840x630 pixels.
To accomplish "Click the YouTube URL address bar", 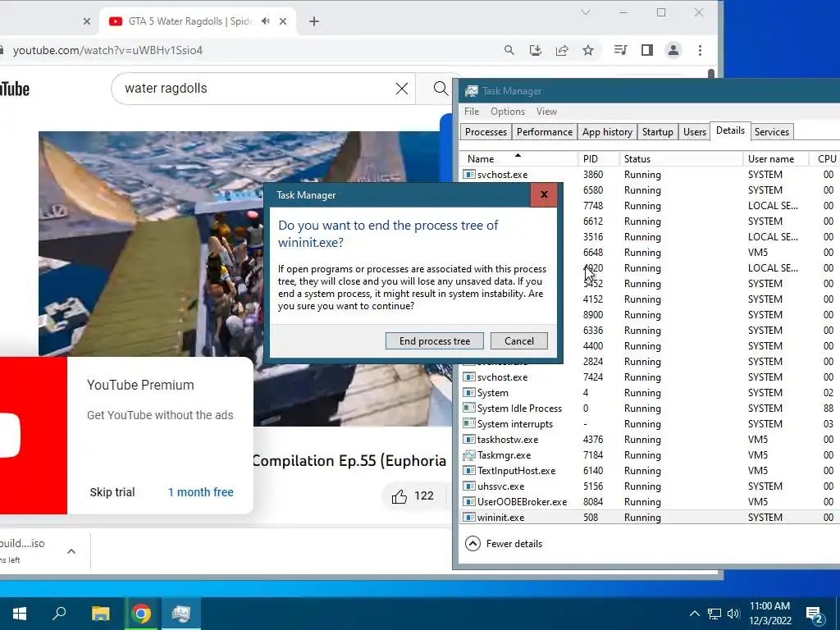I will [252, 50].
